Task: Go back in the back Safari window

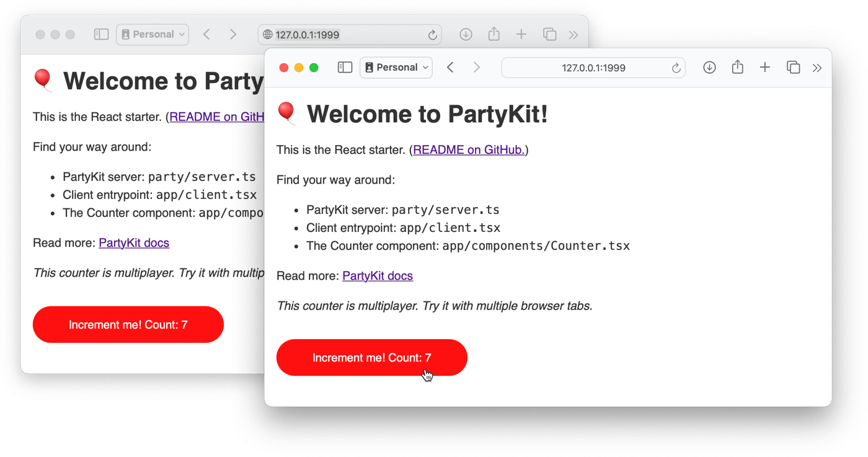Action: [x=207, y=35]
